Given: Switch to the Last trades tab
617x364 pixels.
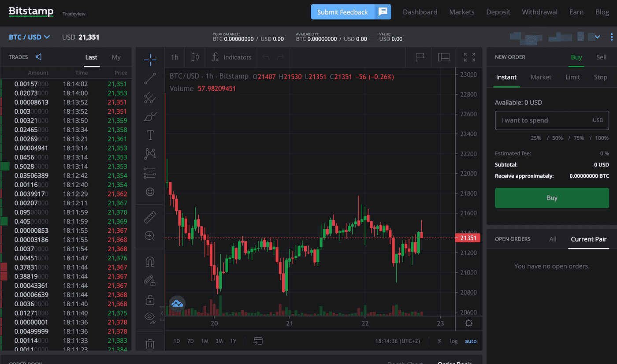Looking at the screenshot, I should (91, 57).
